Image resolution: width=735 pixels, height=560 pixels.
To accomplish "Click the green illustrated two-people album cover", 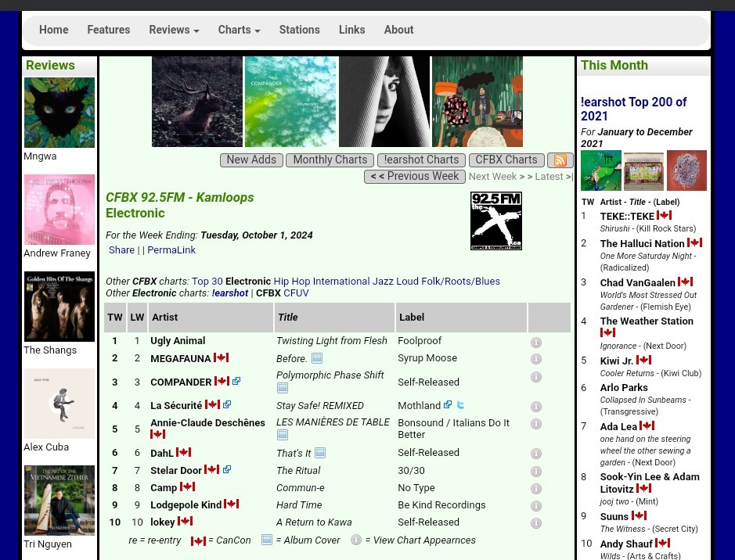I will [x=477, y=102].
